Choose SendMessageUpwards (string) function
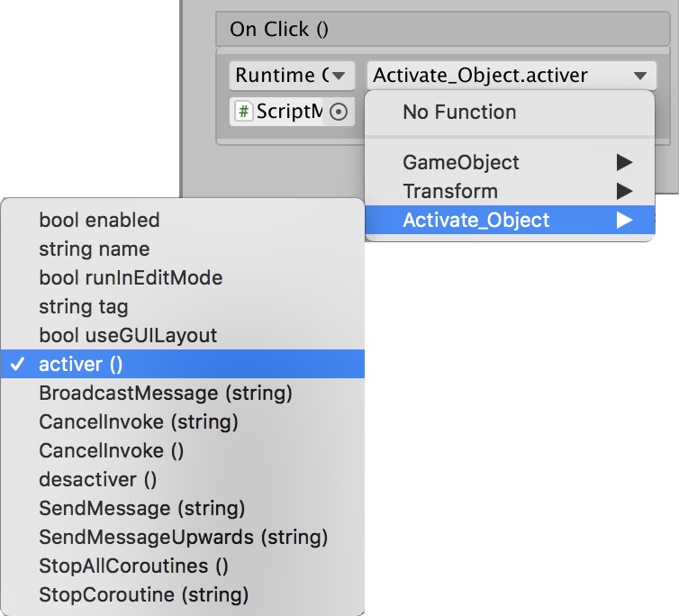Viewport: 679px width, 616px height. pyautogui.click(x=184, y=537)
